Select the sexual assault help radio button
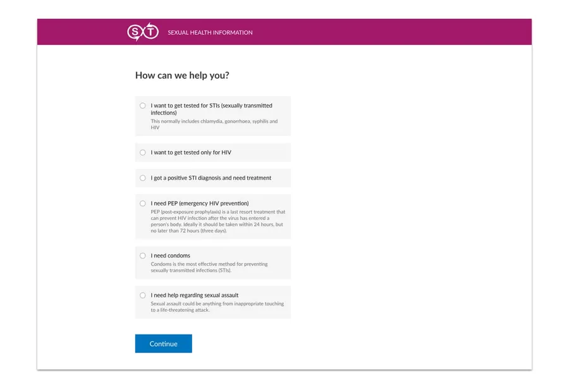Screen dimensions: 569x392 143,295
